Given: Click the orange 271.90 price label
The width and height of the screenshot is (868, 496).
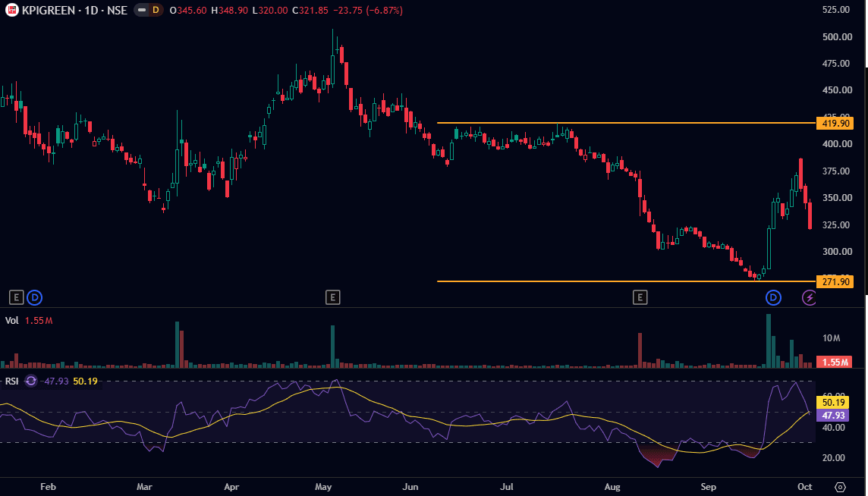Looking at the screenshot, I should (835, 282).
